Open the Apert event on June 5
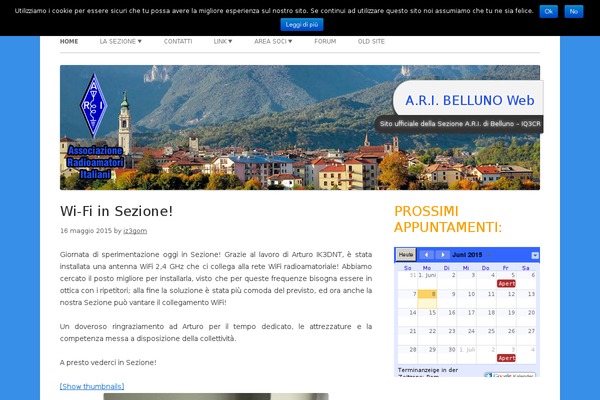The image size is (600, 400). (x=506, y=284)
